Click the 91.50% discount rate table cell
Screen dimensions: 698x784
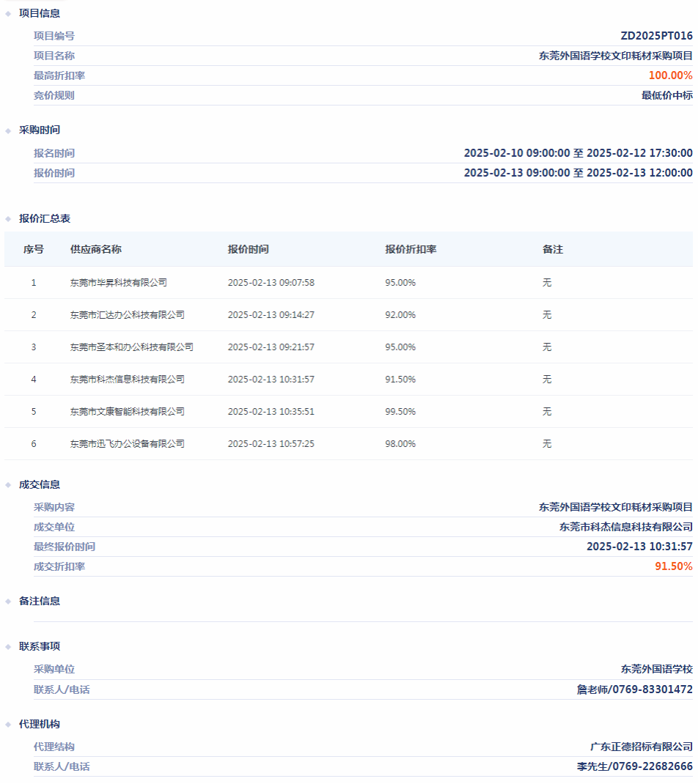click(400, 380)
